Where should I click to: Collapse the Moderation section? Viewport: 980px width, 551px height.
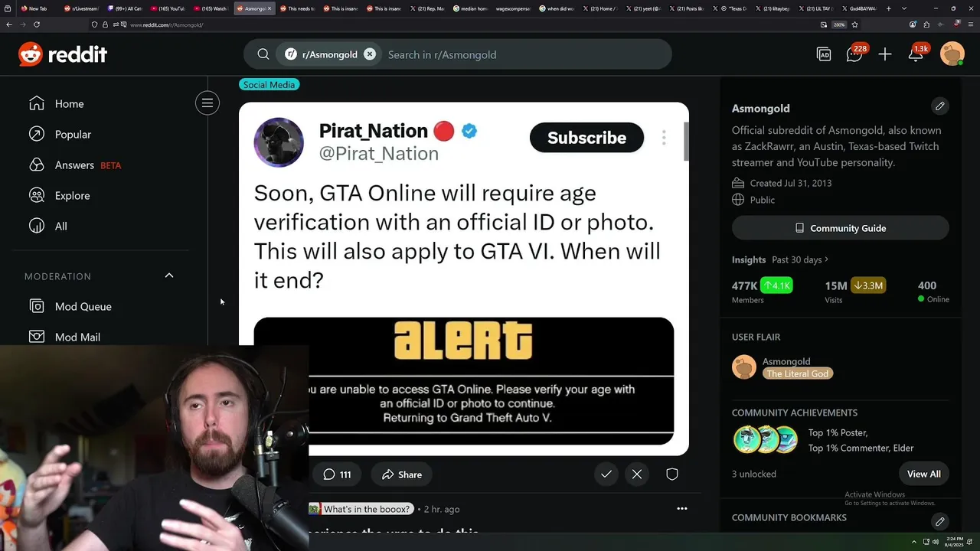coord(169,275)
